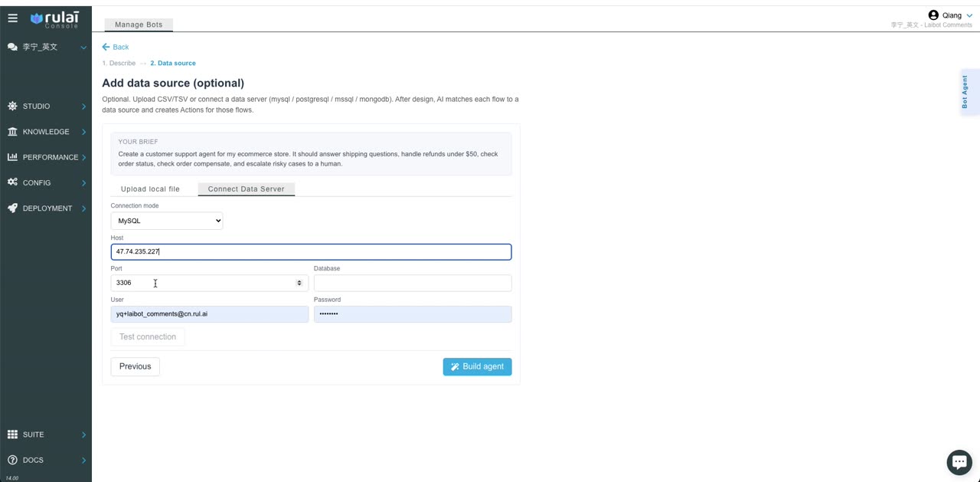Open the Connection mode MySQL dropdown
Screen dimensions: 980x482
[x=167, y=221]
